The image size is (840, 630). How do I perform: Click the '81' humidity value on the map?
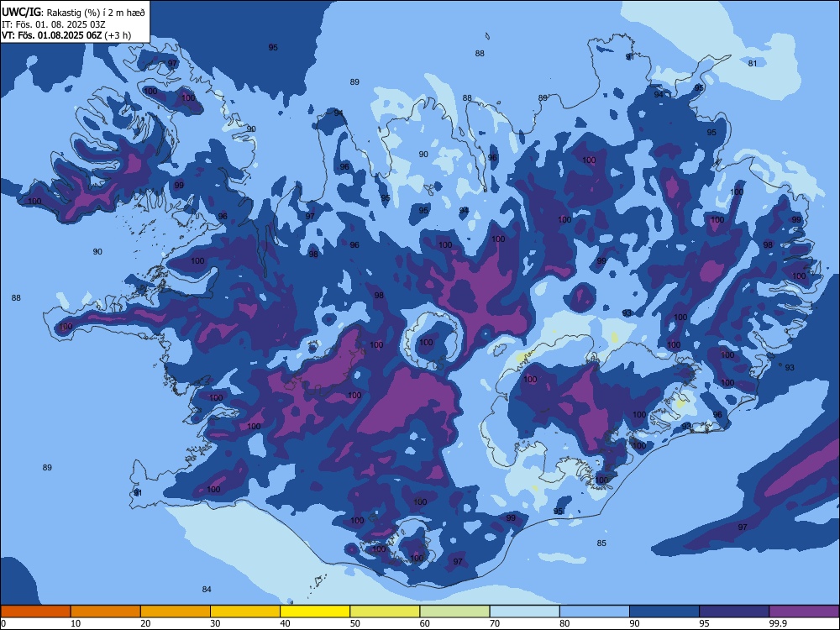click(753, 63)
